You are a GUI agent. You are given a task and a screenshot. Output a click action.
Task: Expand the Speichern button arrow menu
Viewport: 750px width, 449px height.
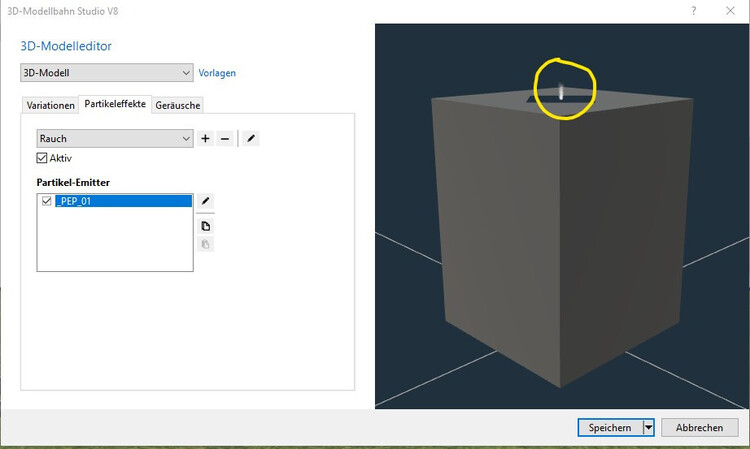(648, 427)
